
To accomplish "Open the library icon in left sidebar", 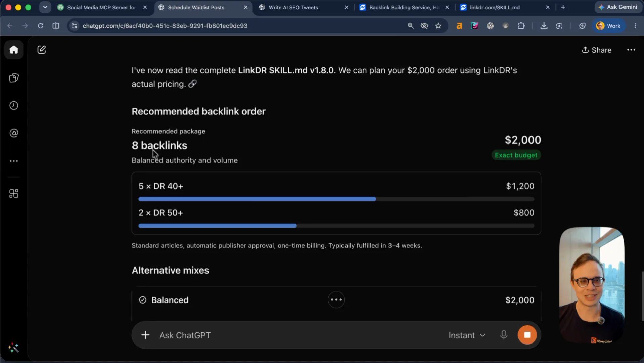I will [x=14, y=78].
